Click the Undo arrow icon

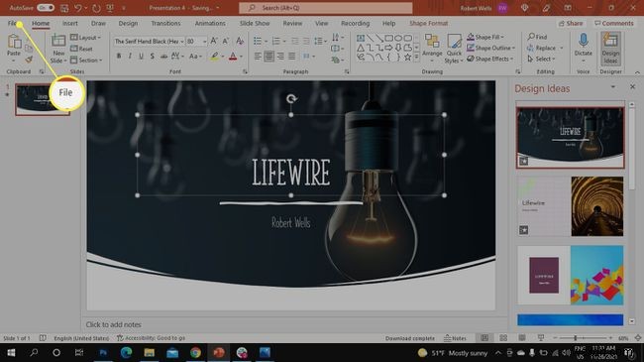tap(77, 8)
